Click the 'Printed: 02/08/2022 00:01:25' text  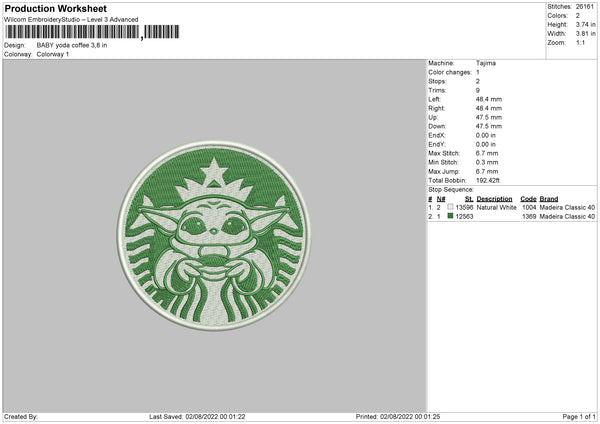(398, 416)
